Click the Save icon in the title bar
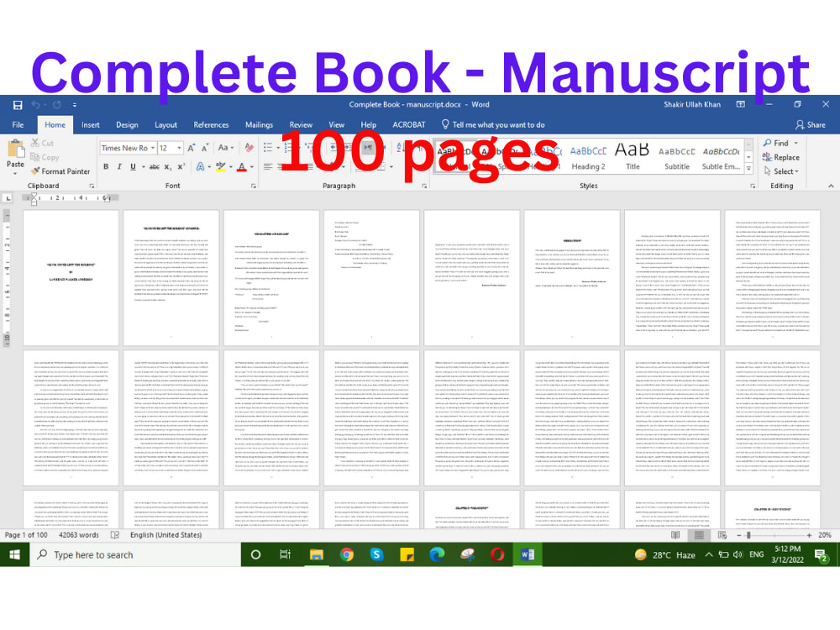This screenshot has width=840, height=630. click(17, 105)
